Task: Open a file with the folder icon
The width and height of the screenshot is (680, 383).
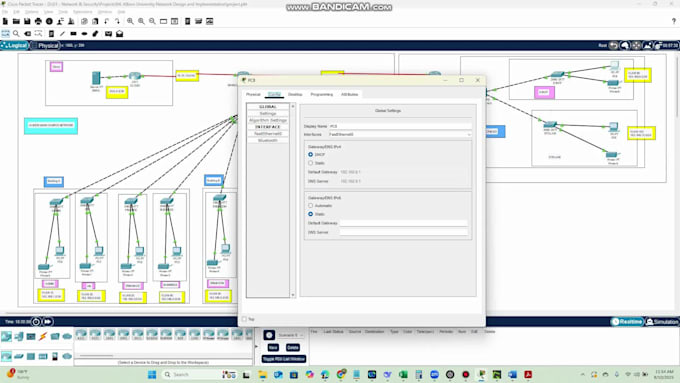Action: tap(16, 21)
